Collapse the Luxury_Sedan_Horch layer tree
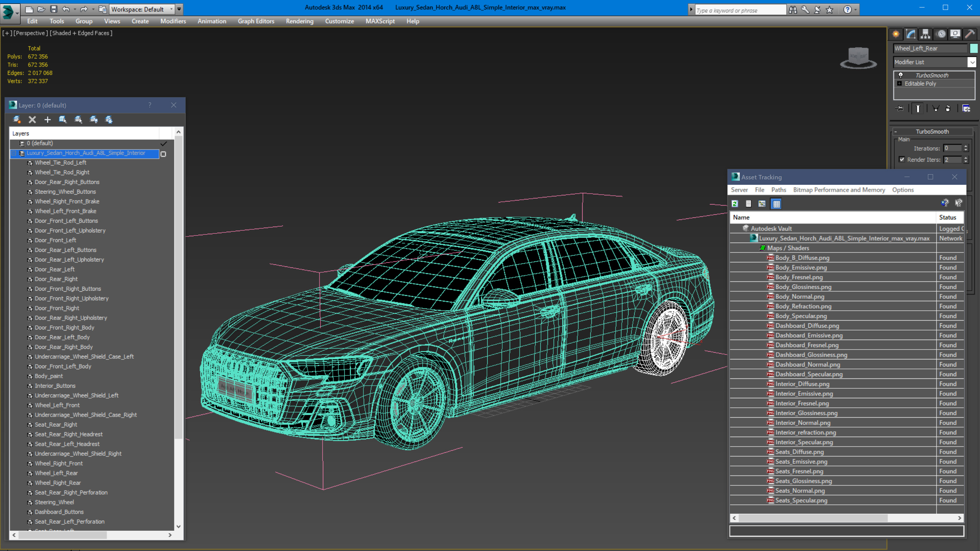 point(14,153)
